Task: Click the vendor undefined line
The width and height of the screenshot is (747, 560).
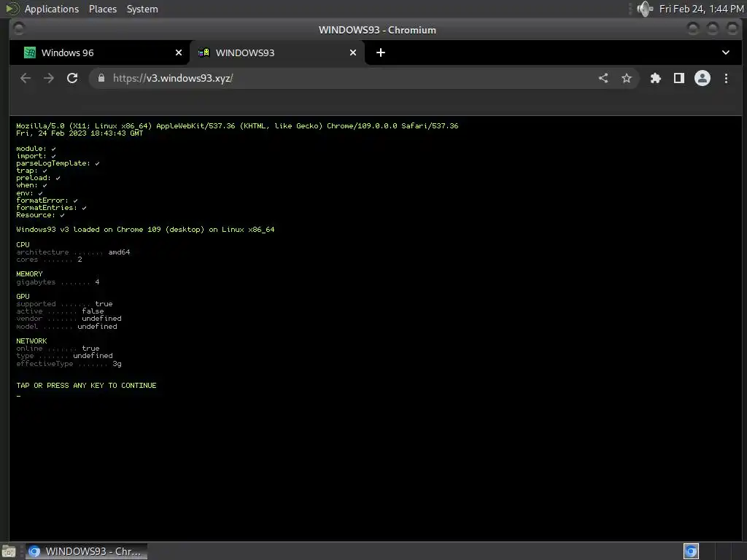Action: [x=69, y=319]
